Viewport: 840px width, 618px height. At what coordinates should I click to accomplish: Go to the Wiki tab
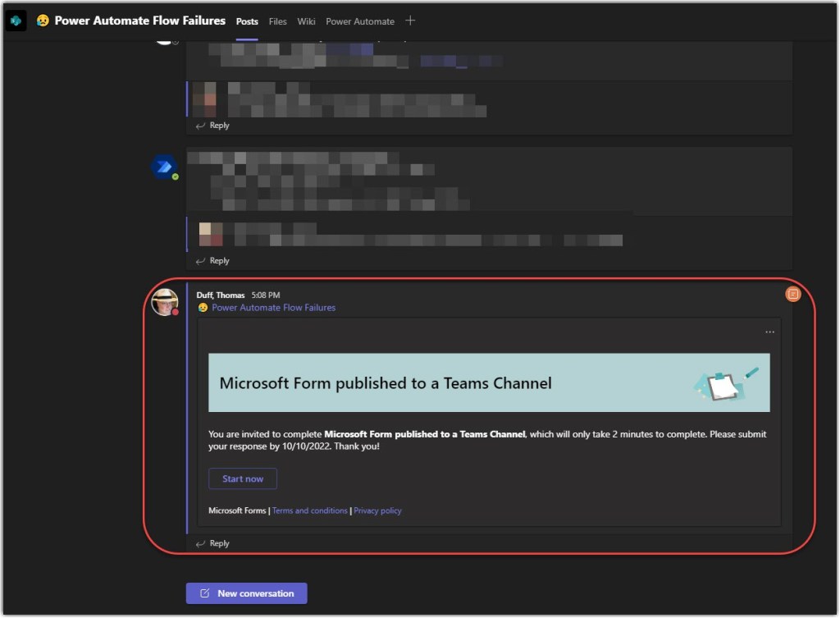coord(306,21)
